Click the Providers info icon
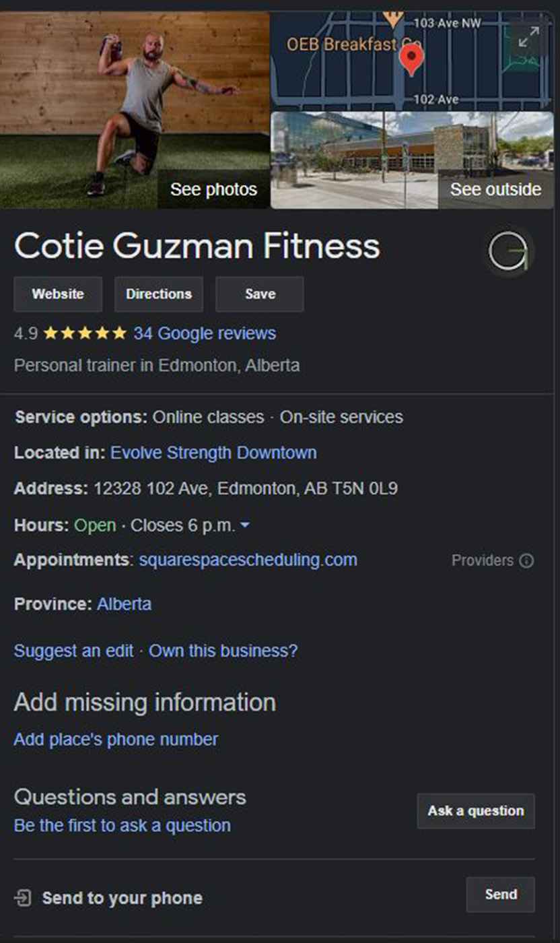 point(528,560)
